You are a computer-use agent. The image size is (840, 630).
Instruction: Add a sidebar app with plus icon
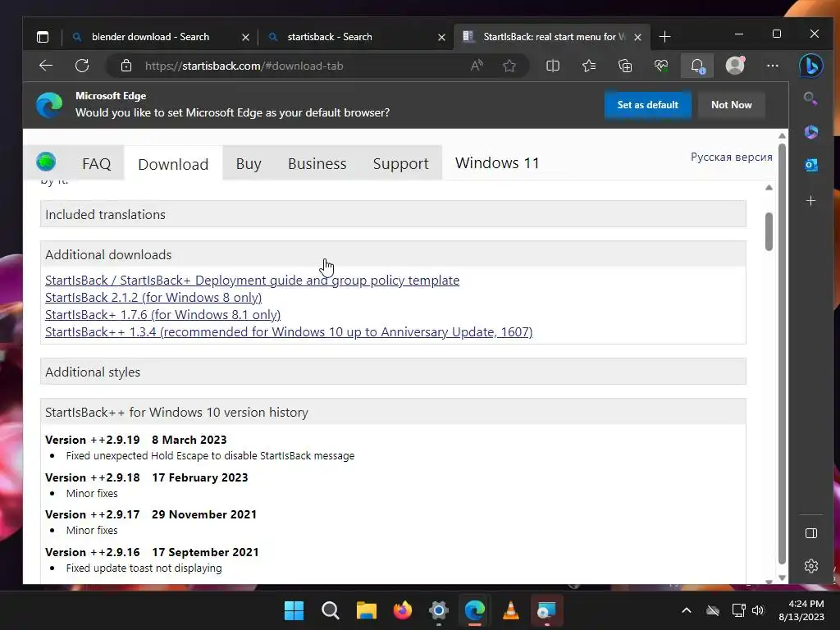(811, 201)
